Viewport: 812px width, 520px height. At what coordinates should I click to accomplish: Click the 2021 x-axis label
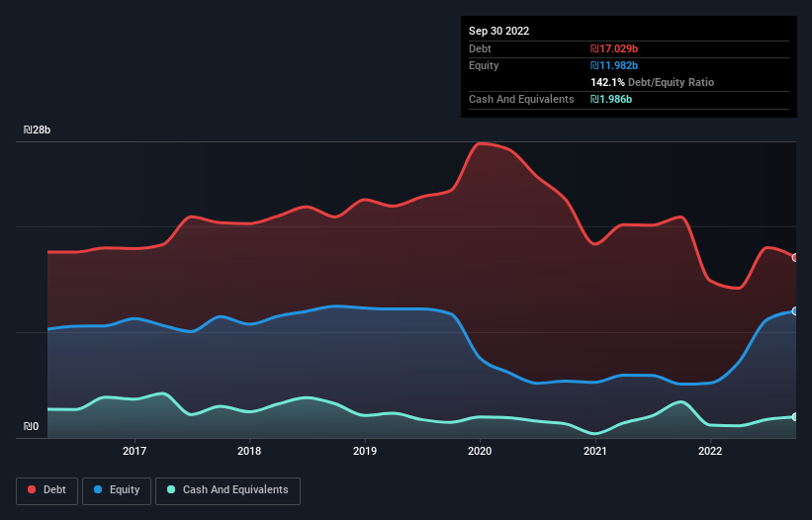click(x=595, y=451)
